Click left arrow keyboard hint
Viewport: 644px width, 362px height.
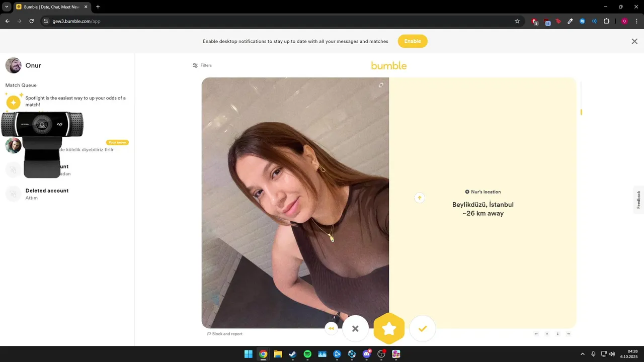click(x=536, y=334)
